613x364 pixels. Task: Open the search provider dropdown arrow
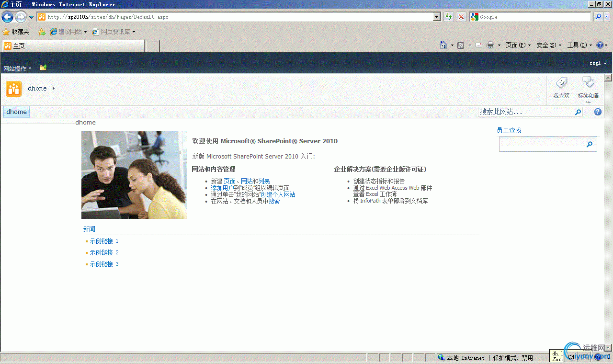tap(607, 17)
